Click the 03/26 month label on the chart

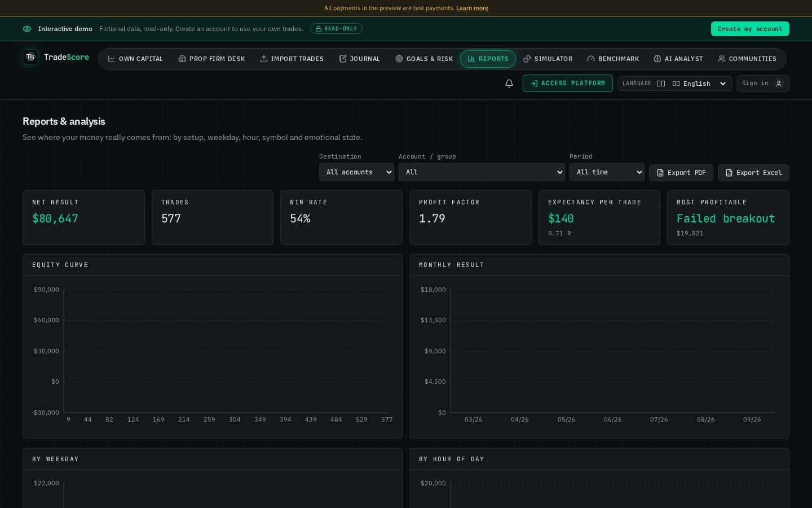pyautogui.click(x=474, y=419)
